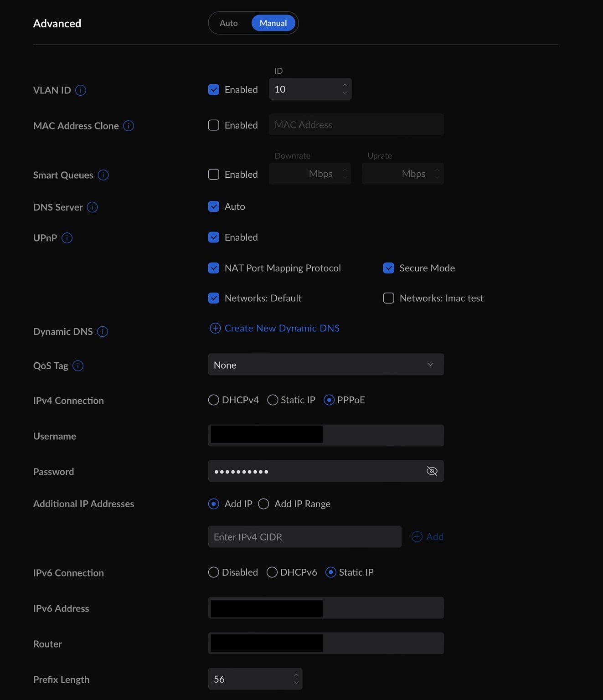Screen dimensions: 603x700
Task: Open the Dynamic DNS info icon
Action: 103,332
